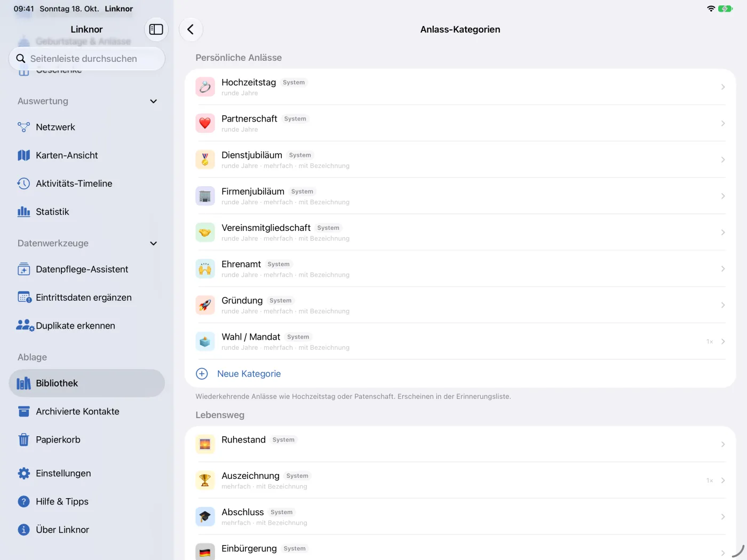Screen dimensions: 747x560
Task: Open Bibliothek in the sidebar
Action: [87, 383]
